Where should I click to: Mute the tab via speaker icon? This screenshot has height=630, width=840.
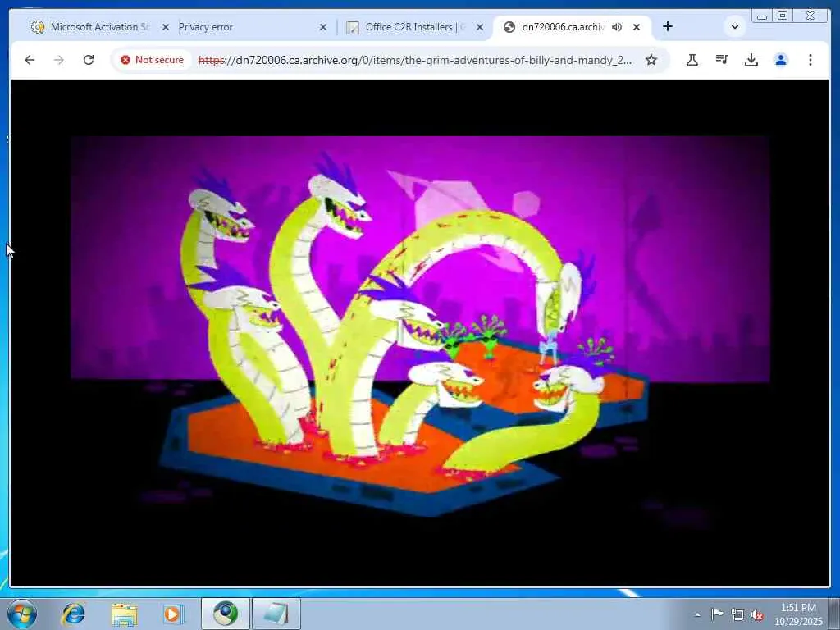point(617,27)
